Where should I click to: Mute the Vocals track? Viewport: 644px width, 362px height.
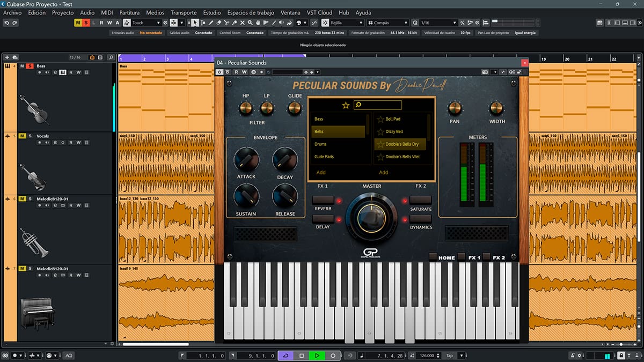[x=23, y=136]
